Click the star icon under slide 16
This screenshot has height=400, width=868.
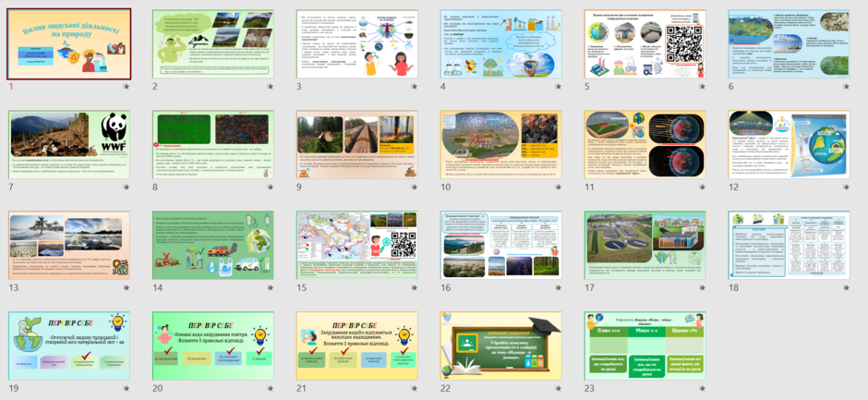pos(558,287)
